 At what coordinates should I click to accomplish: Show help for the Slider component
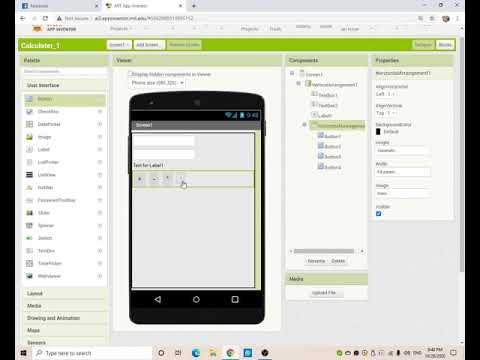pyautogui.click(x=100, y=213)
